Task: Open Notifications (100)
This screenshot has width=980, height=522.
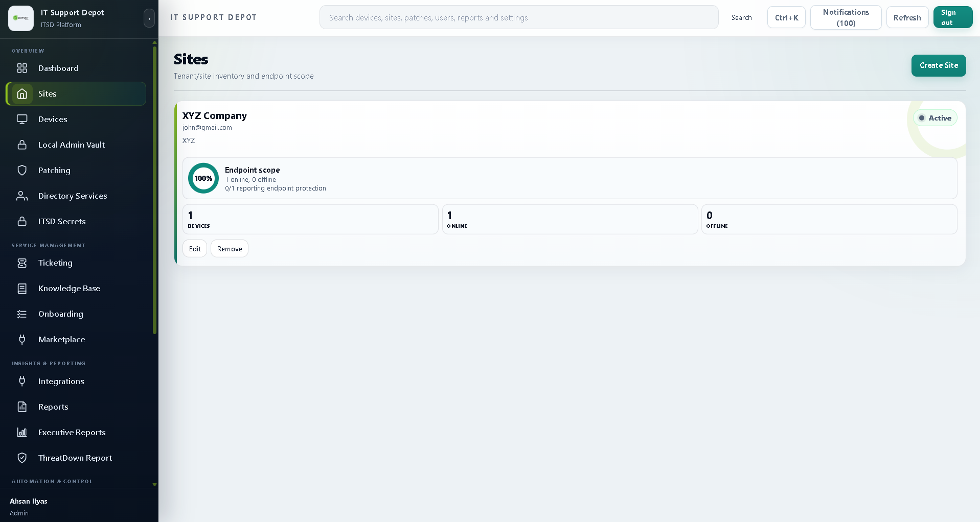Action: point(846,17)
